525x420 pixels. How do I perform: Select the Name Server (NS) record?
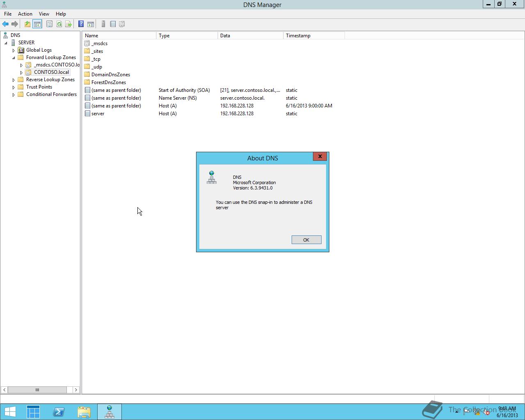pos(214,98)
